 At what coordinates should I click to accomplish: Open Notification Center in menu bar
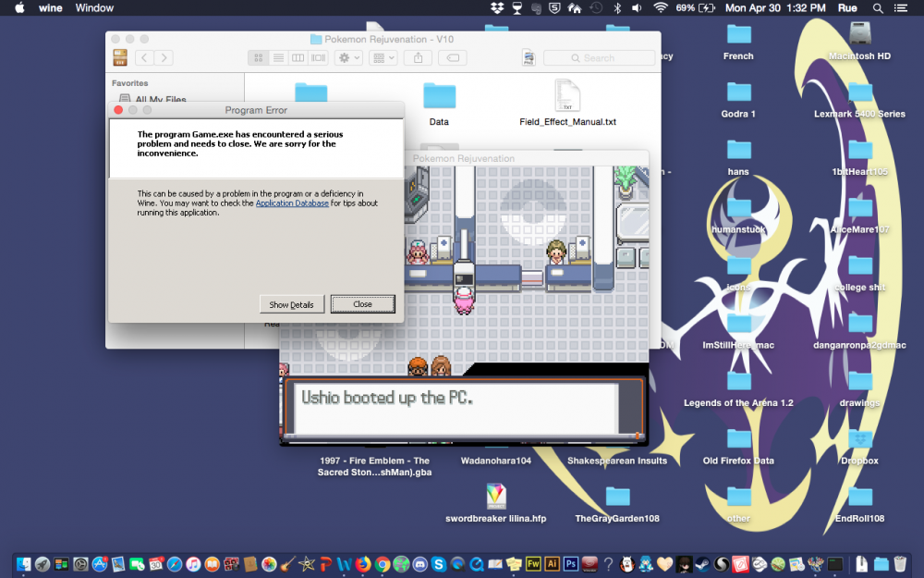(x=900, y=7)
